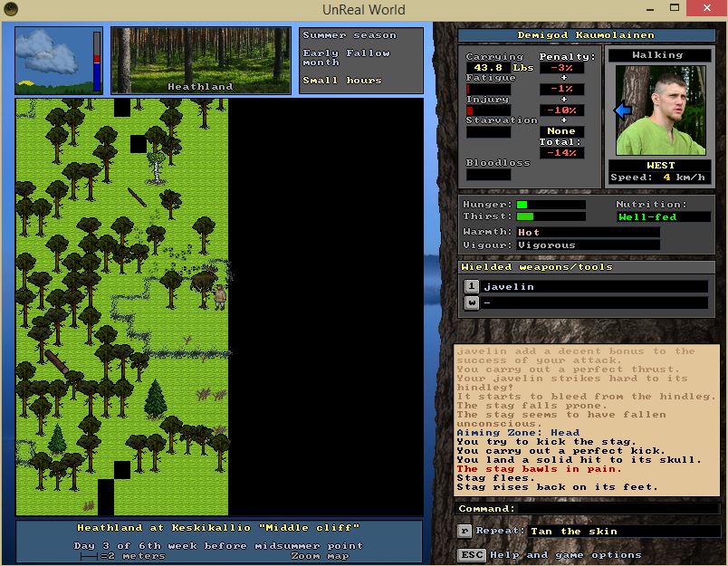Click the stag animal on map
Image resolution: width=728 pixels, height=566 pixels.
click(205, 280)
